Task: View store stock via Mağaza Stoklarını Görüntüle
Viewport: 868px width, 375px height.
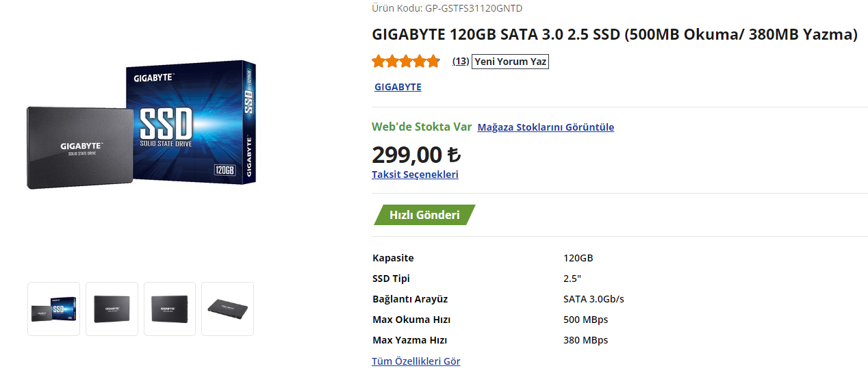Action: tap(546, 127)
